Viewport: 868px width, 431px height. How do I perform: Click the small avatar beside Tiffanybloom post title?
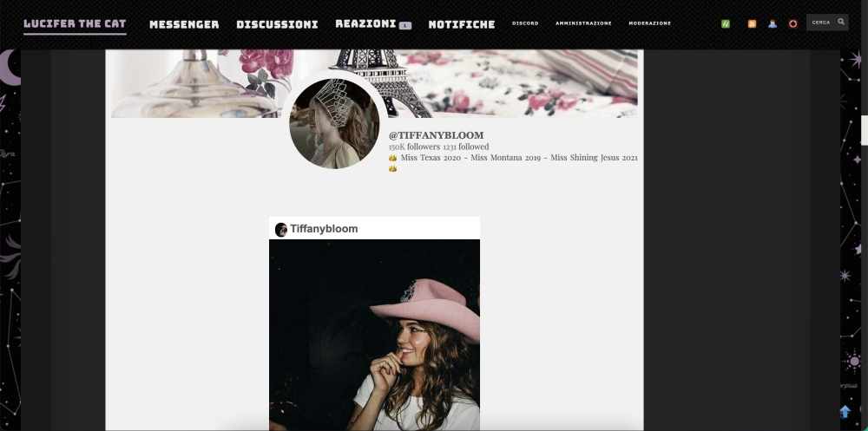(x=281, y=229)
